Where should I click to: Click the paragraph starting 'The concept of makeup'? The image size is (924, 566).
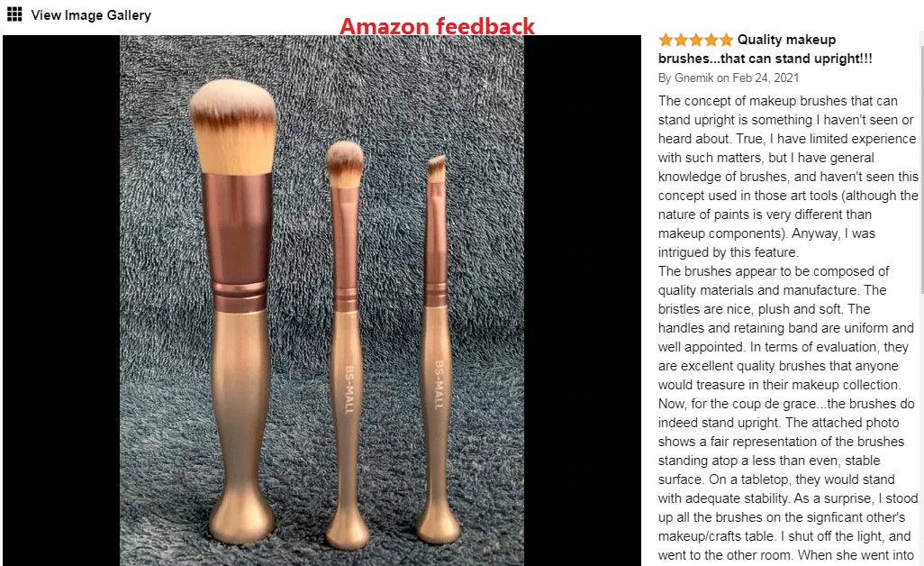pyautogui.click(x=788, y=177)
